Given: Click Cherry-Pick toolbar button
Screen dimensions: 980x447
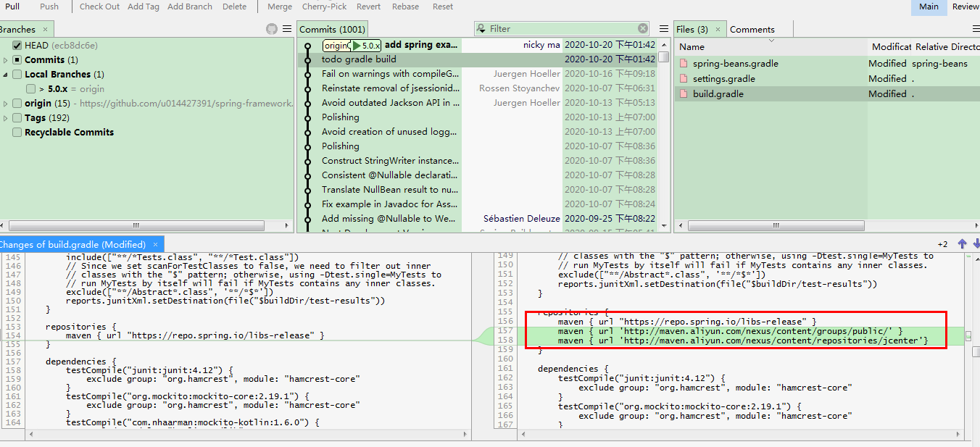Looking at the screenshot, I should coord(325,7).
